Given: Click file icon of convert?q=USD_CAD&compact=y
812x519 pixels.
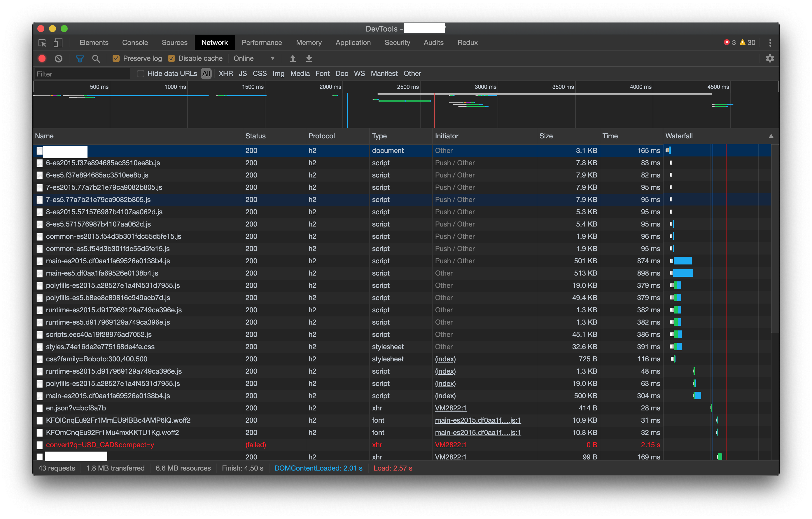Looking at the screenshot, I should (40, 445).
